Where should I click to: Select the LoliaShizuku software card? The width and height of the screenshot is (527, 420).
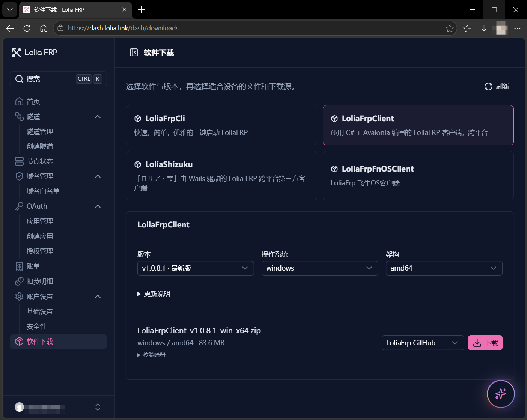221,176
